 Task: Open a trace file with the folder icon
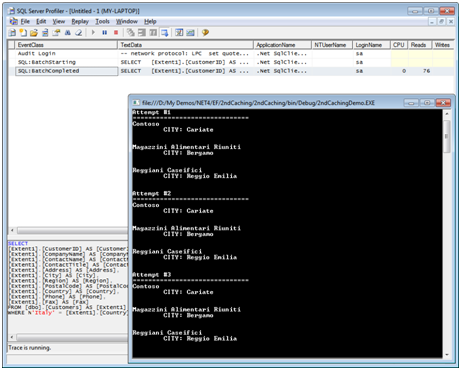pos(34,33)
